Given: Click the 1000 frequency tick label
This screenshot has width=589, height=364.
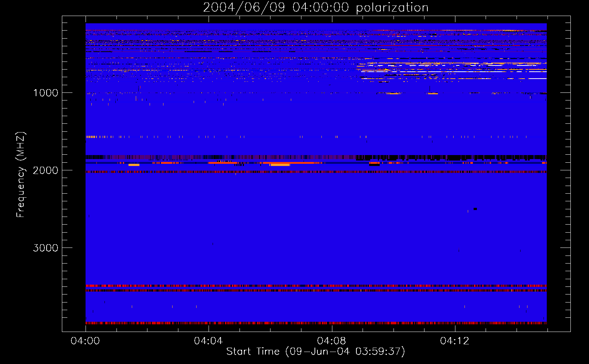Looking at the screenshot, I should pyautogui.click(x=46, y=93).
